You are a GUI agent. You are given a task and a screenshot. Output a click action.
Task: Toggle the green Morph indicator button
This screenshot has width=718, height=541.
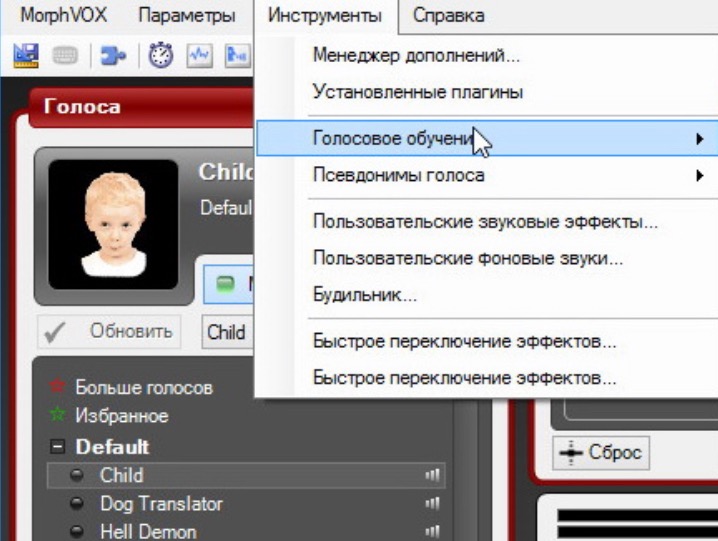pyautogui.click(x=226, y=284)
